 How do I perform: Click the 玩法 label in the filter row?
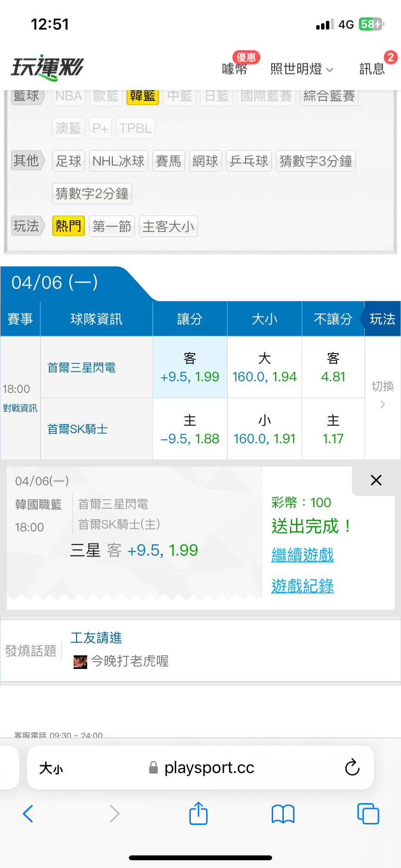(28, 226)
